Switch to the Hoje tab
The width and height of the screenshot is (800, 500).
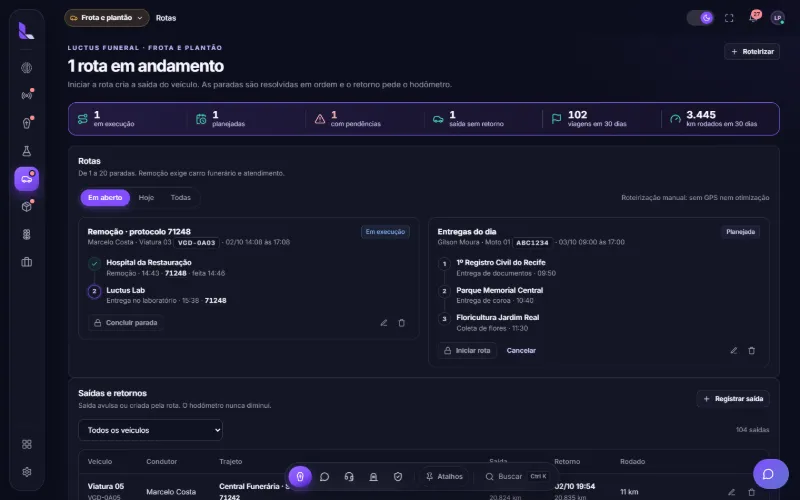(x=146, y=197)
